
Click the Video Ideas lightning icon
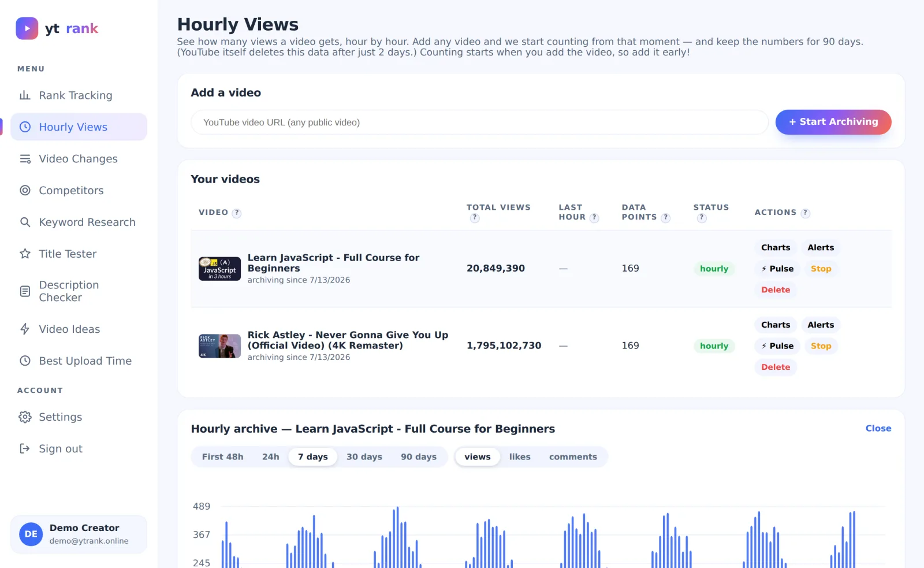tap(25, 329)
